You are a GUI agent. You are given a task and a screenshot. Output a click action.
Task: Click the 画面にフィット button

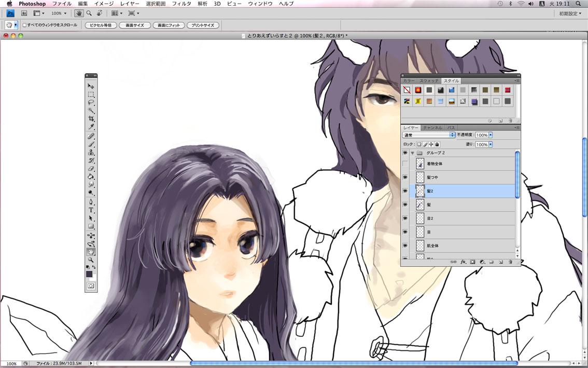(169, 25)
